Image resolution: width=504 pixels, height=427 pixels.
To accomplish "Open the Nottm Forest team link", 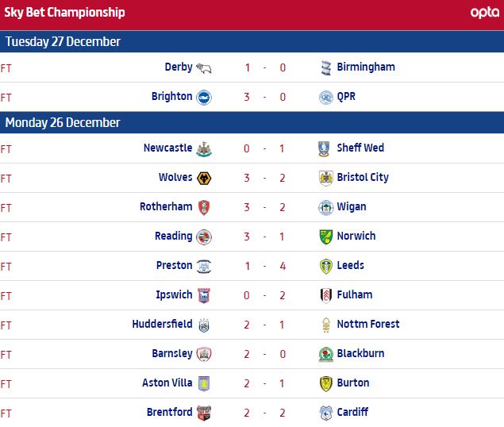I will 367,325.
